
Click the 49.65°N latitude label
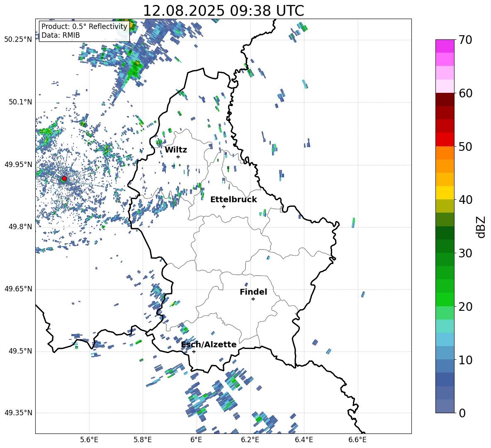(18, 289)
